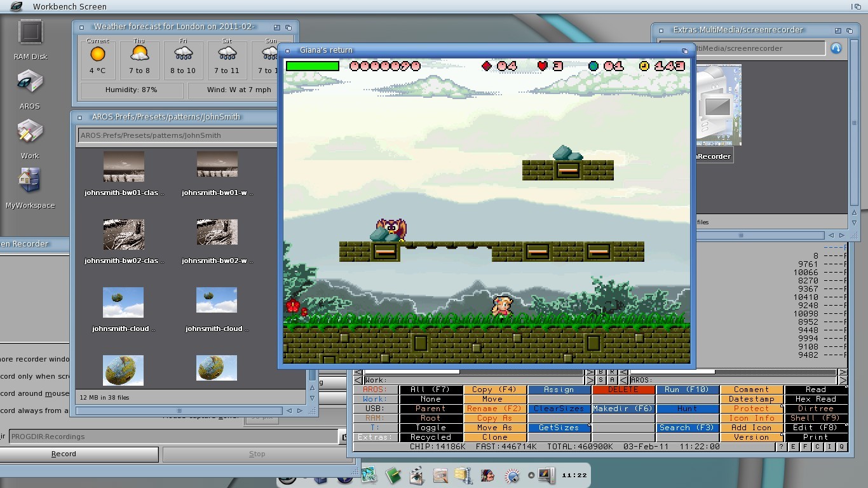This screenshot has height=488, width=868.
Task: Click the path field in JohnSmith patterns window
Action: [178, 135]
